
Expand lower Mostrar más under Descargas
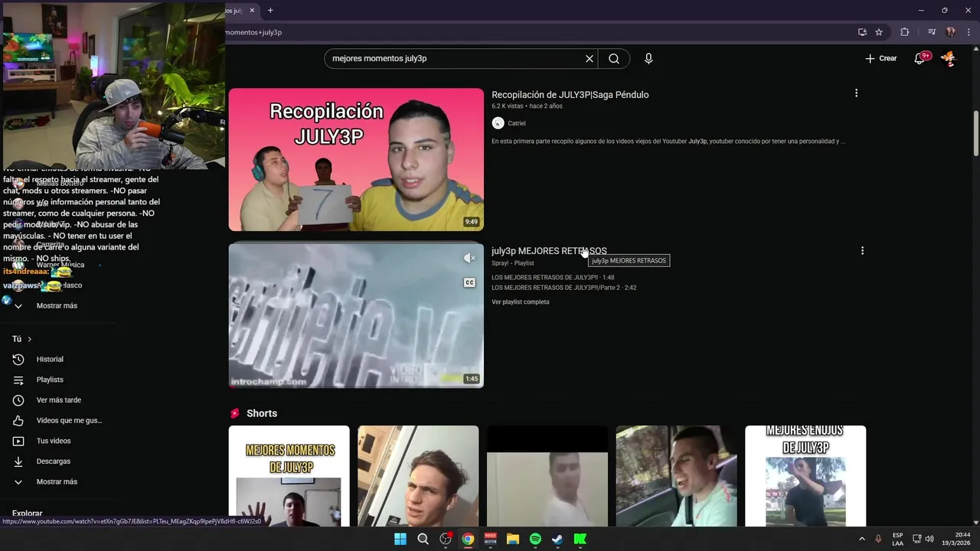coord(58,482)
